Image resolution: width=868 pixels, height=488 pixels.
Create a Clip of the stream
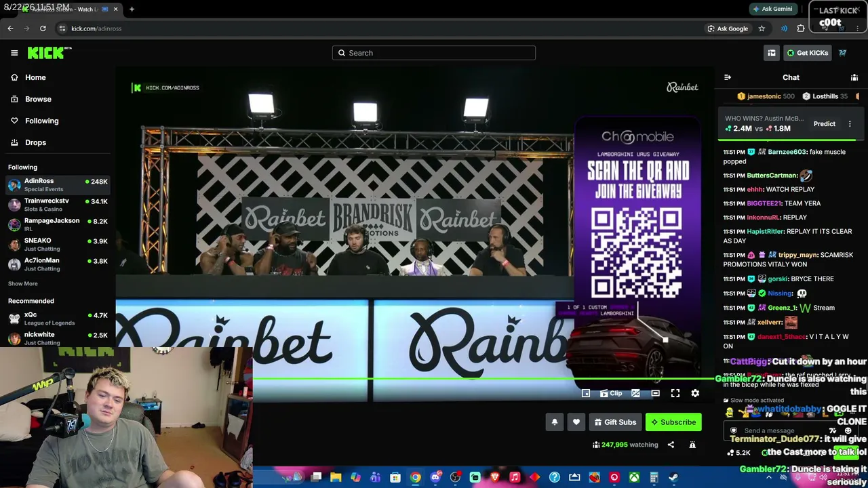click(x=611, y=393)
